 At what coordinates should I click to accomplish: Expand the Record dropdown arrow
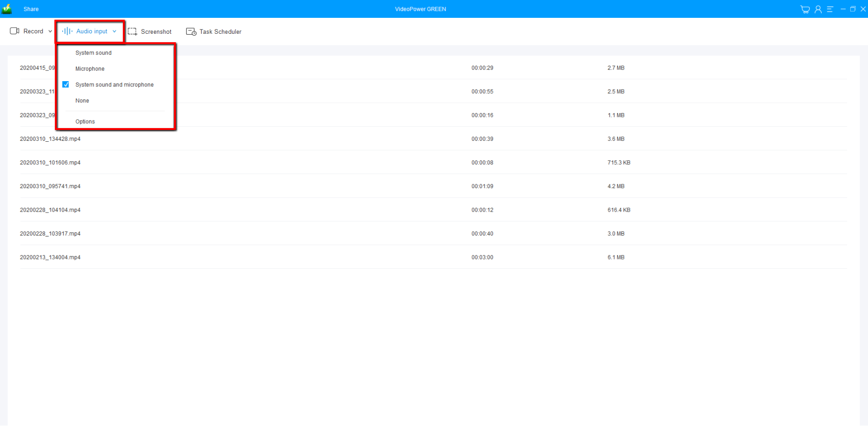tap(50, 31)
